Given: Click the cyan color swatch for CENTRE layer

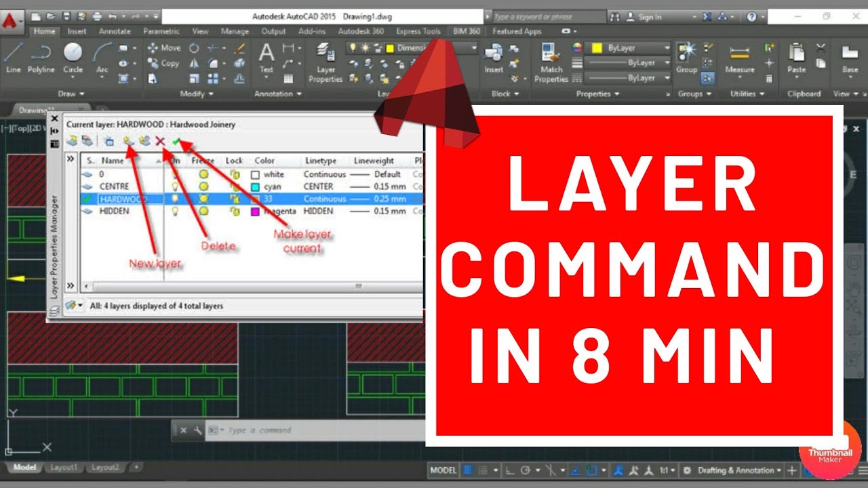Looking at the screenshot, I should (255, 187).
